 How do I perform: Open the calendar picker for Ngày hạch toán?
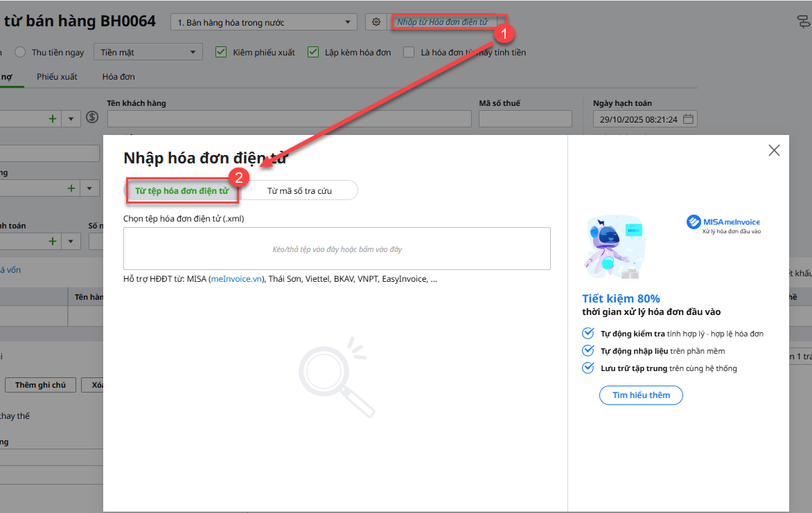coord(688,119)
